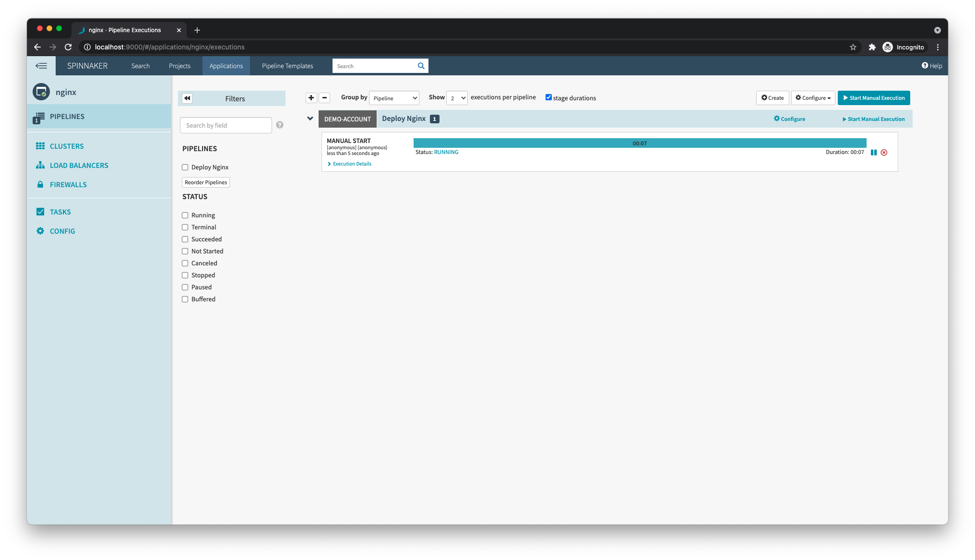
Task: Click the search magnifier icon in the header
Action: [x=421, y=66]
